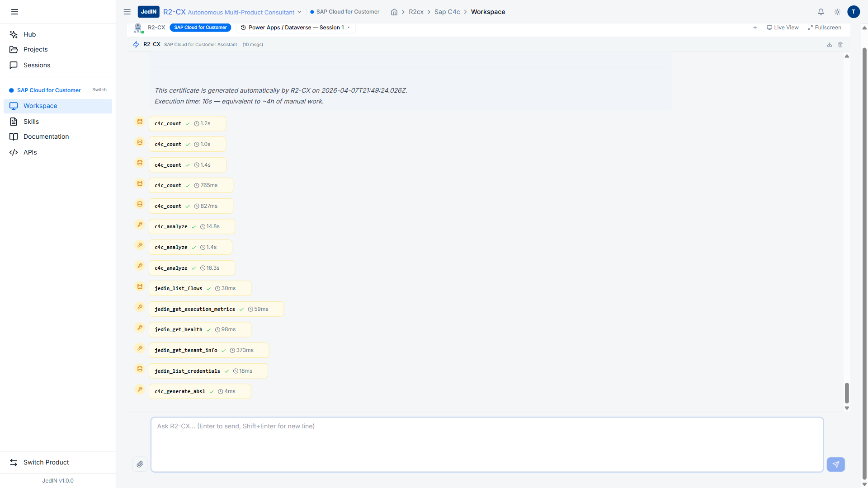Expand the Power Apps / Dataverse session dropdown

(296, 28)
